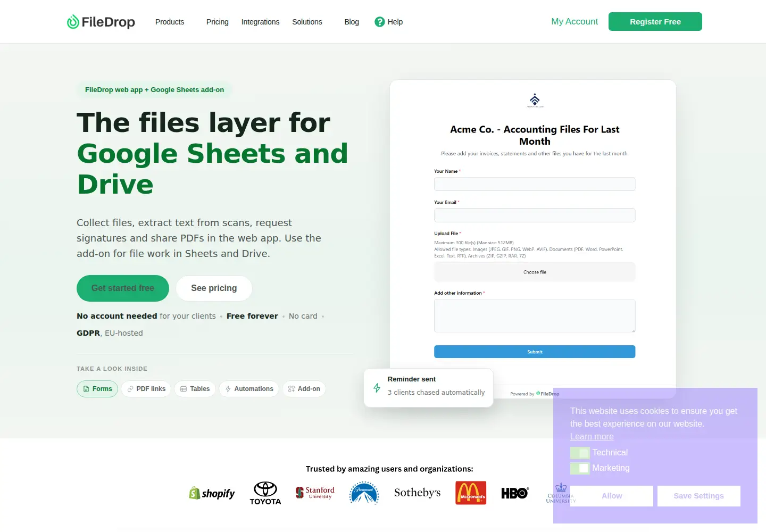The height and width of the screenshot is (532, 766).
Task: Click Choose file upload button
Action: coord(535,272)
